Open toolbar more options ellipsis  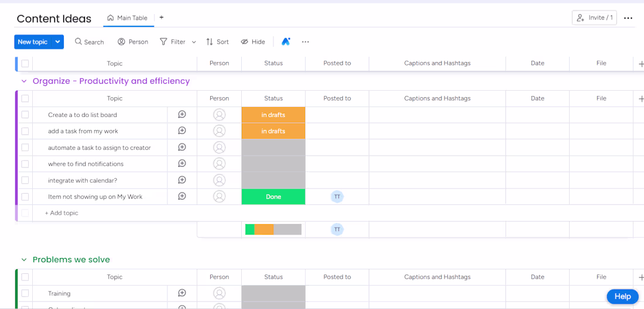[x=305, y=42]
